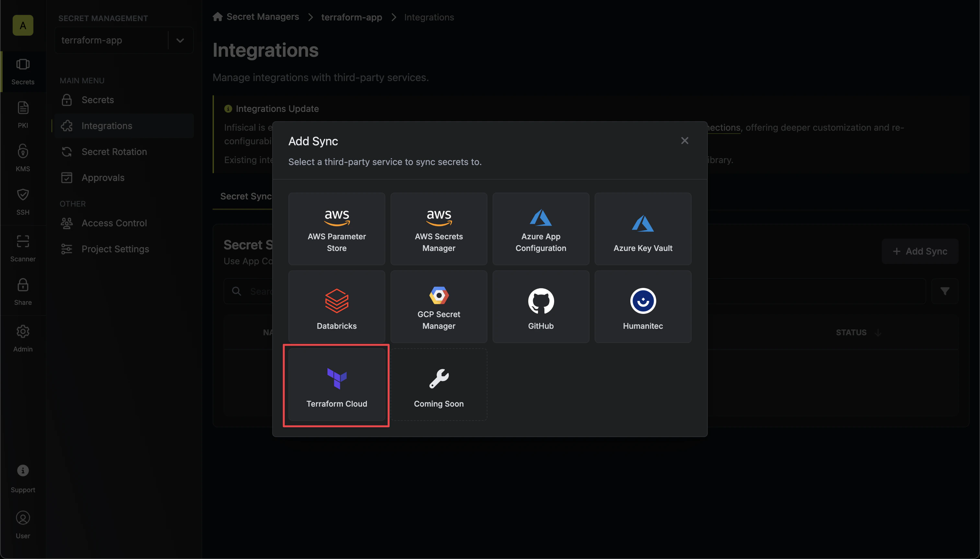Click the organization avatar A
Viewport: 980px width, 559px height.
(23, 25)
